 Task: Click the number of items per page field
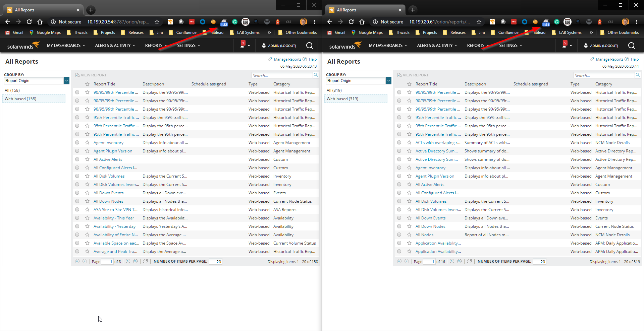click(x=215, y=261)
